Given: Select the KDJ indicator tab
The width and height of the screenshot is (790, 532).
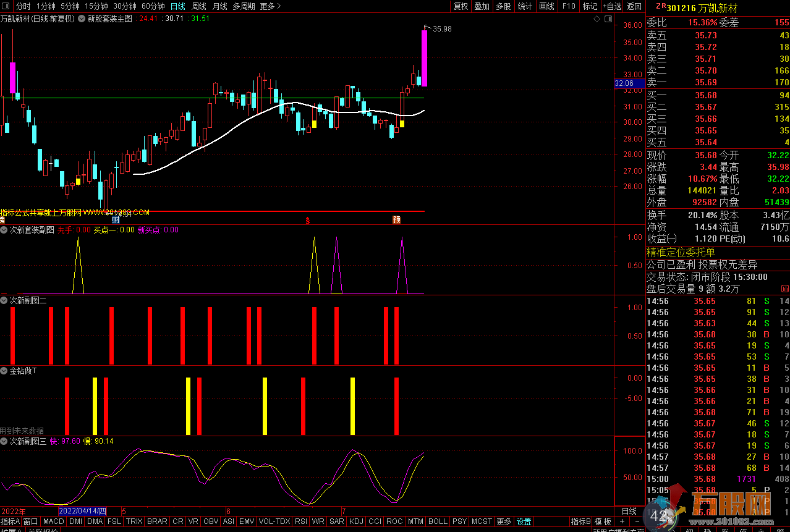Looking at the screenshot, I should coord(357,521).
